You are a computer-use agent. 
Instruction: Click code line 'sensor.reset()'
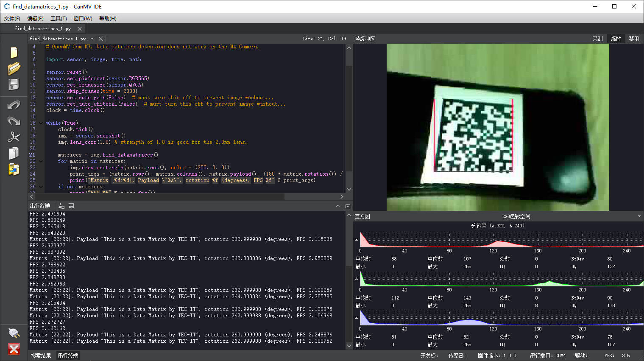67,72
